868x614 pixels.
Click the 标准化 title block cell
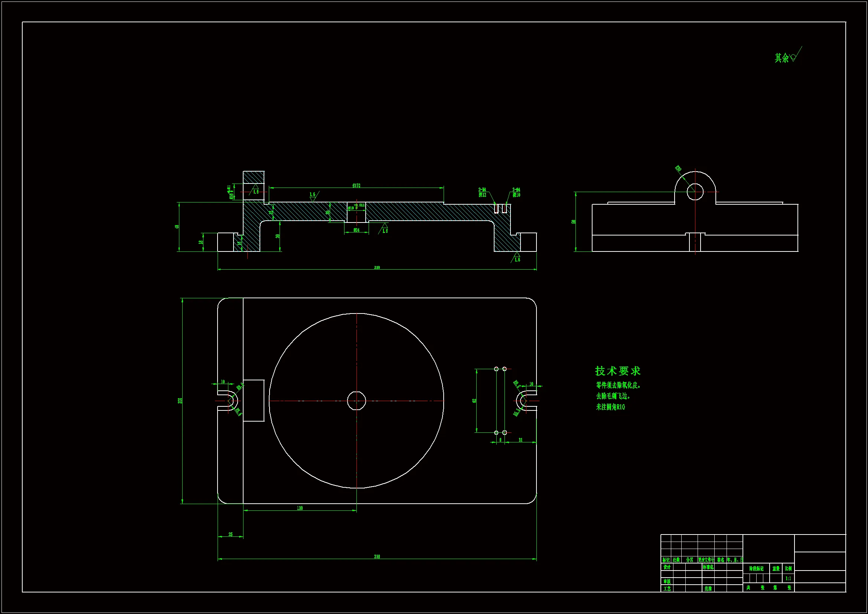(708, 567)
